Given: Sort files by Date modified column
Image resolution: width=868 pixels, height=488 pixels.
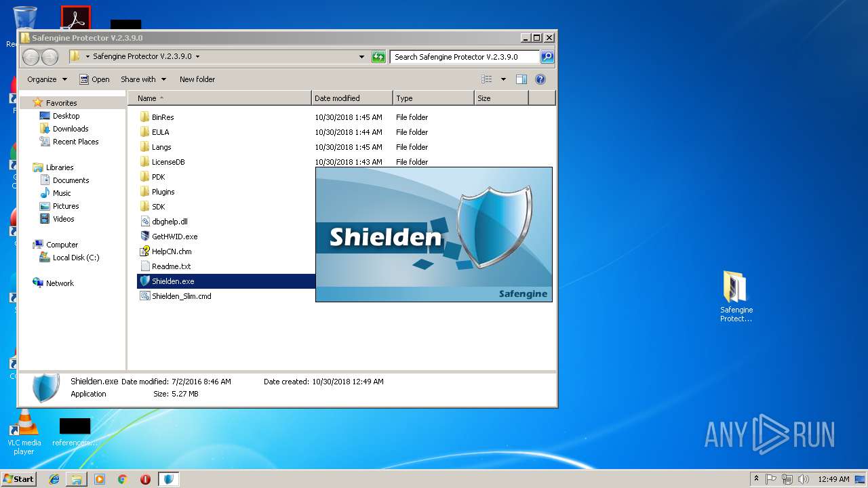Looking at the screenshot, I should click(352, 98).
